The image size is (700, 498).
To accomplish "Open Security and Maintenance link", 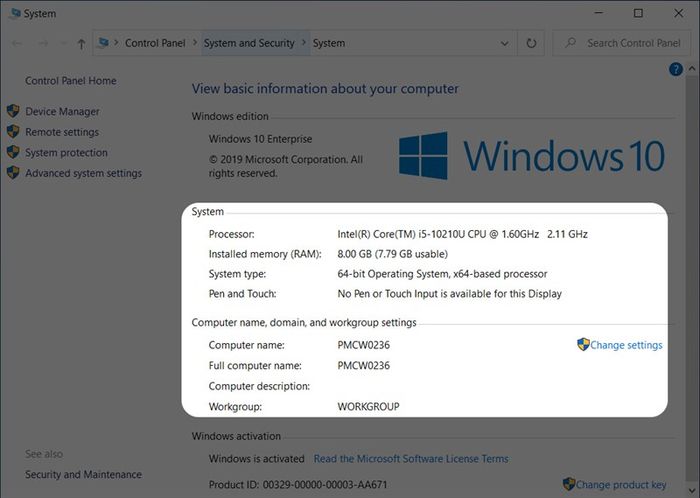I will click(x=83, y=474).
